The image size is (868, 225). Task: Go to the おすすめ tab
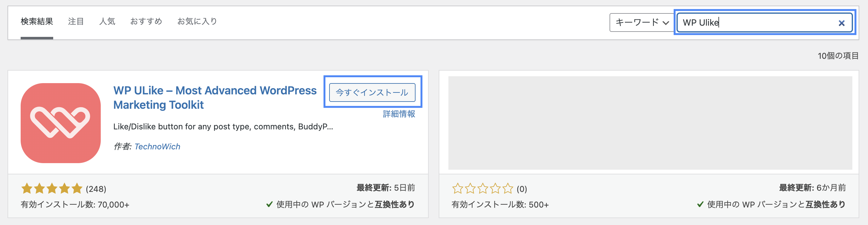146,22
